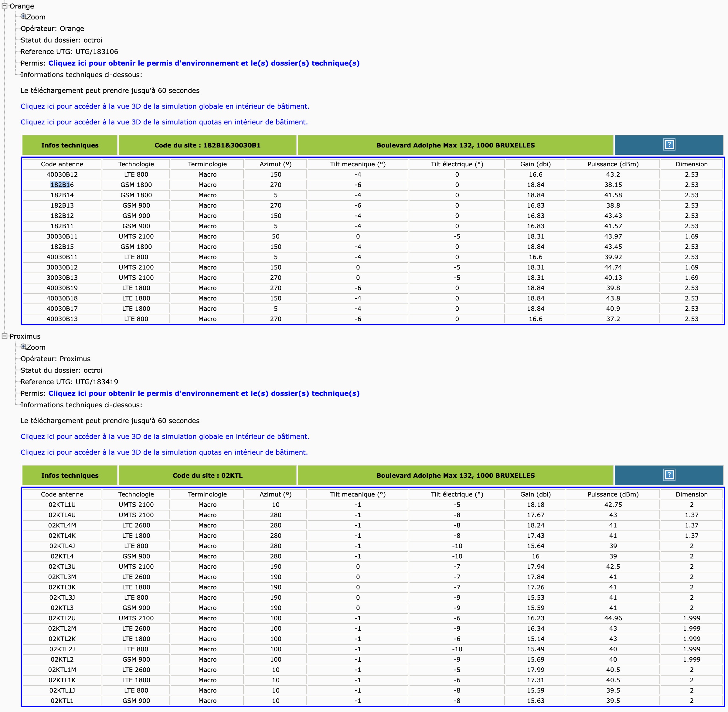Select the Proximus tree label
Image resolution: width=728 pixels, height=712 pixels.
25,336
